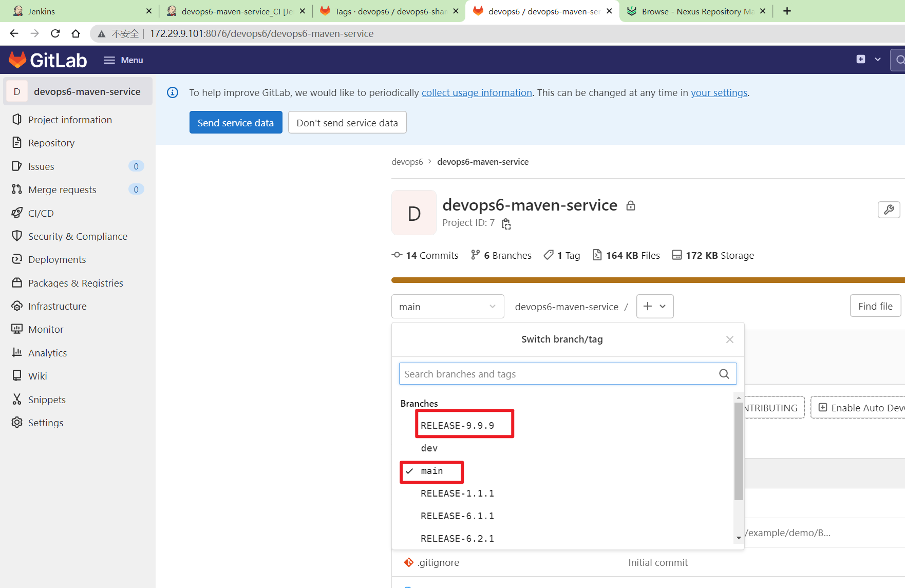This screenshot has width=905, height=588.
Task: Click the Infrastructure icon in sidebar
Action: [17, 306]
